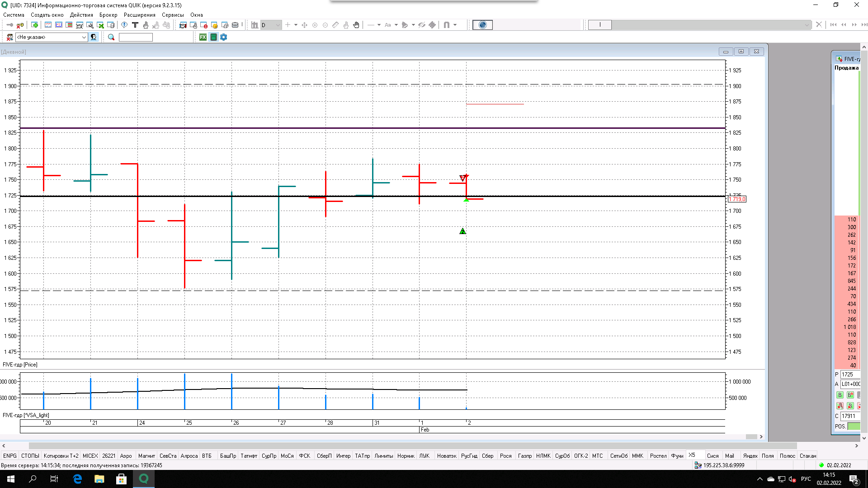Open the Брокер menu
This screenshot has width=868, height=488.
click(x=108, y=15)
